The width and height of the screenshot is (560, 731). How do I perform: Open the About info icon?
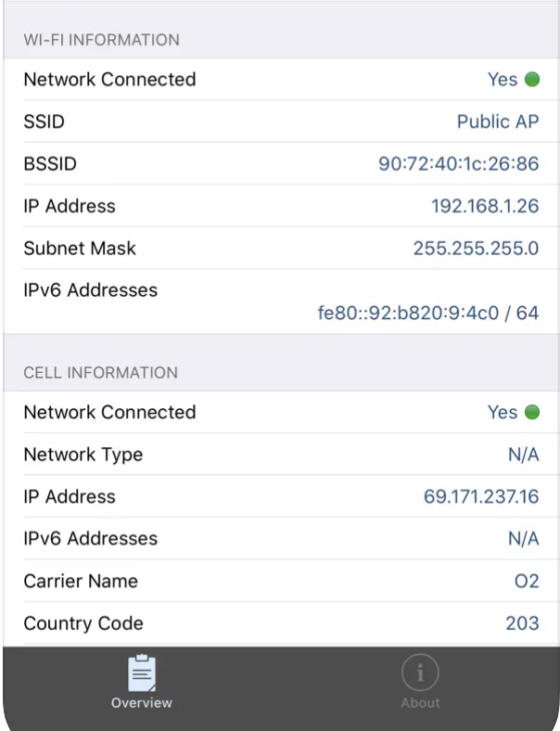pos(419,673)
